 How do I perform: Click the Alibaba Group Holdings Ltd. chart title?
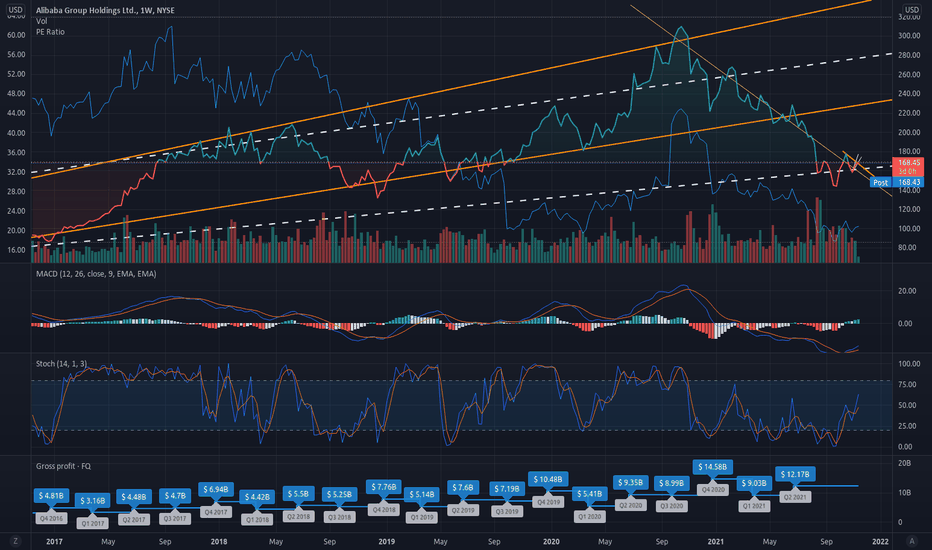(x=105, y=10)
